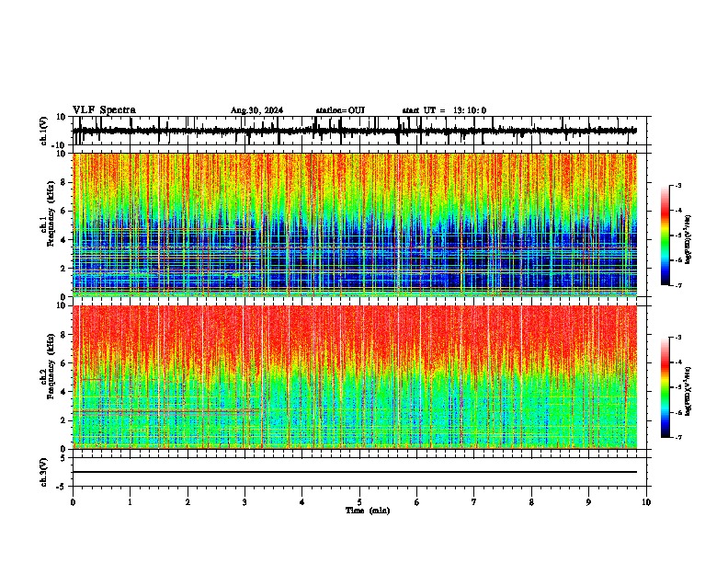Click the ch.2 color scale bar
The height and width of the screenshot is (563, 728).
point(665,387)
